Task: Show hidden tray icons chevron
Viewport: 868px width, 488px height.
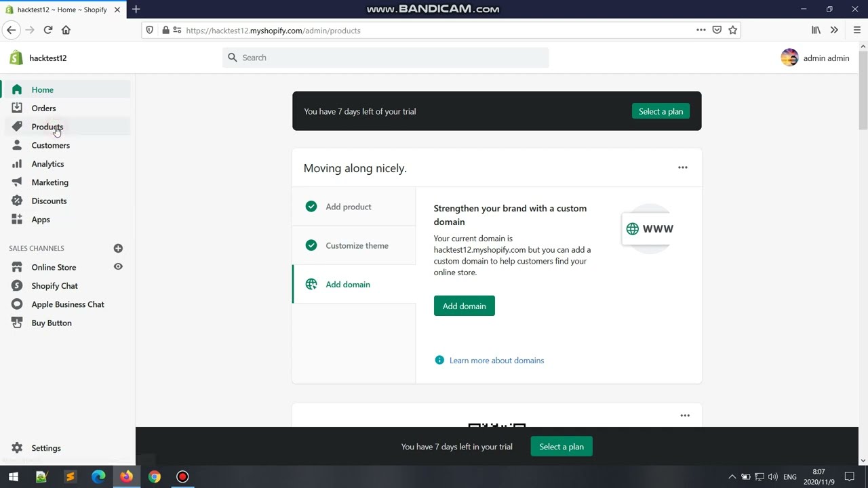Action: (x=732, y=476)
